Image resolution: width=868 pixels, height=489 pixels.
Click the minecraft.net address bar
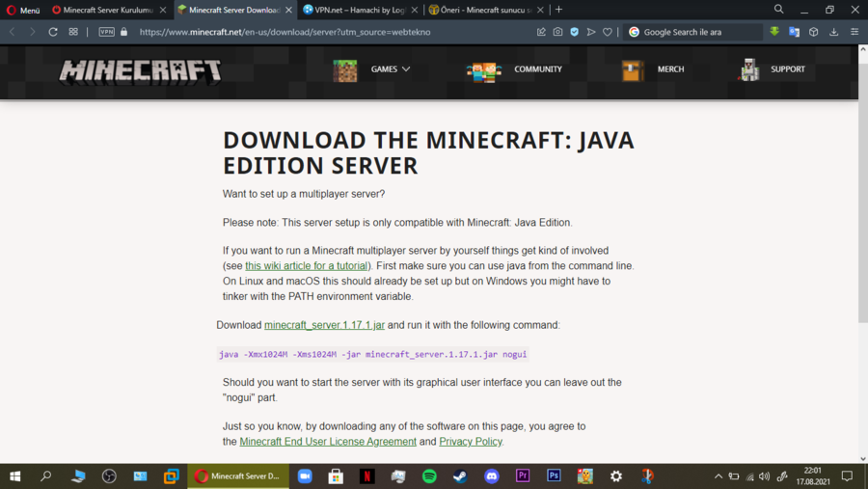pos(285,32)
